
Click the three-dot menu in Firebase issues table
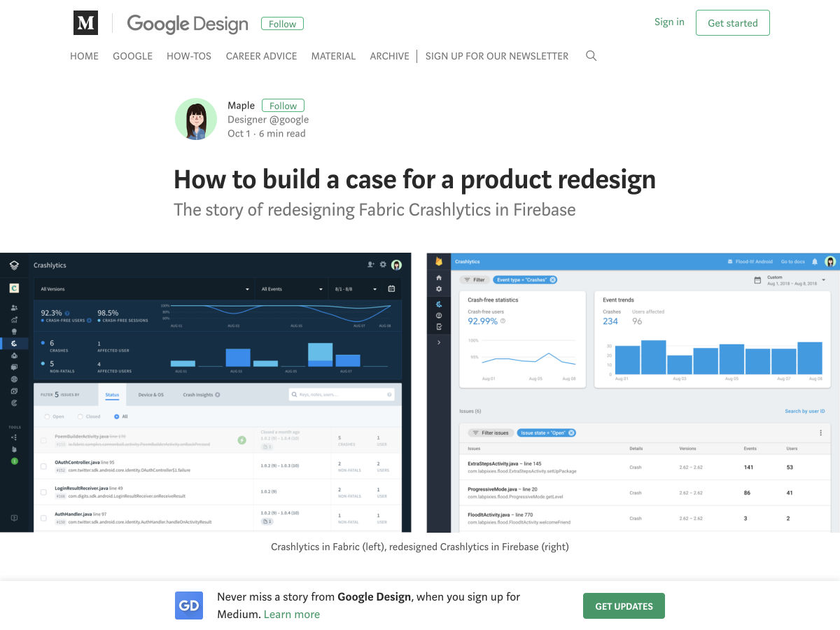click(820, 433)
